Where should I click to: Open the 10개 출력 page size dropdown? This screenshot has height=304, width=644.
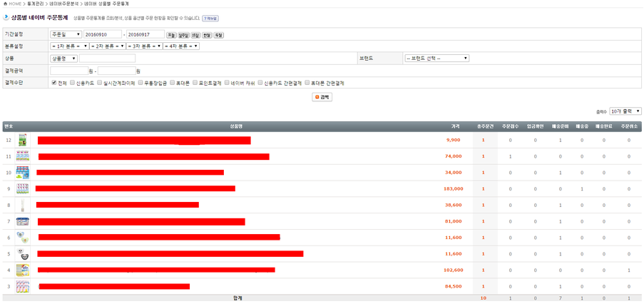(x=626, y=111)
